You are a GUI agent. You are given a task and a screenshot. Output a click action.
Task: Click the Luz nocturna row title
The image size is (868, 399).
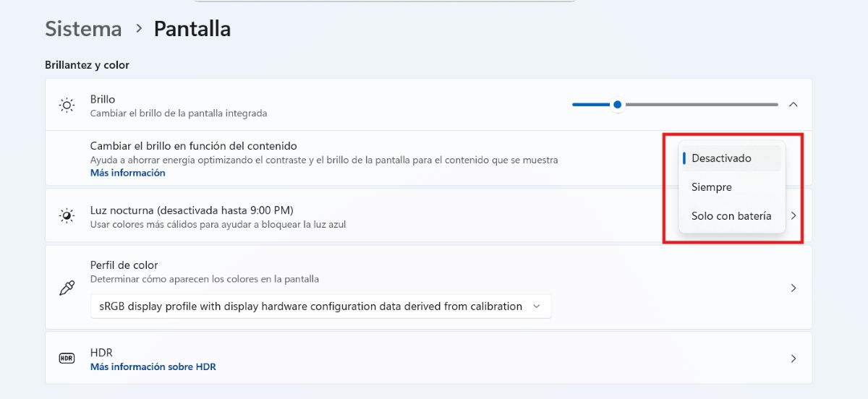click(x=191, y=210)
